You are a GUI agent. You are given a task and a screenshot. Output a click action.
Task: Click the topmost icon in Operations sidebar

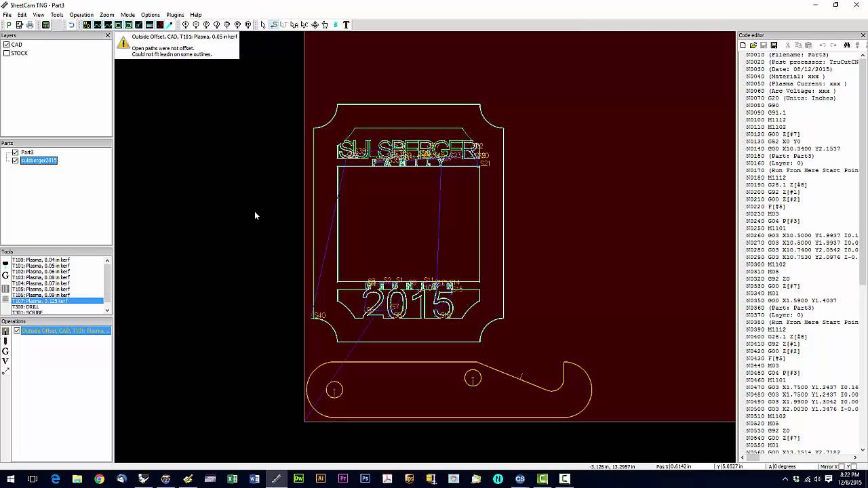5,331
